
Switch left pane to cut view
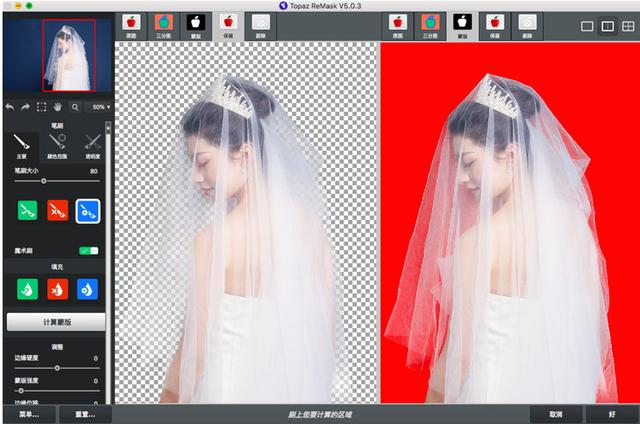[261, 26]
